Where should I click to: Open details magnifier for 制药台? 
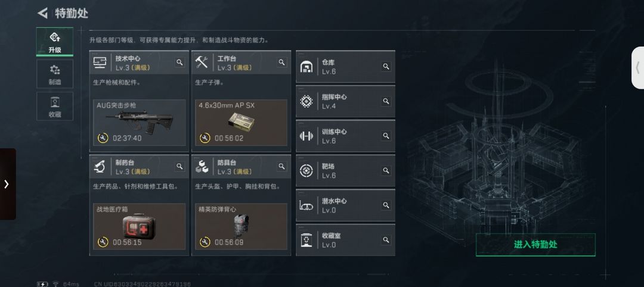179,167
